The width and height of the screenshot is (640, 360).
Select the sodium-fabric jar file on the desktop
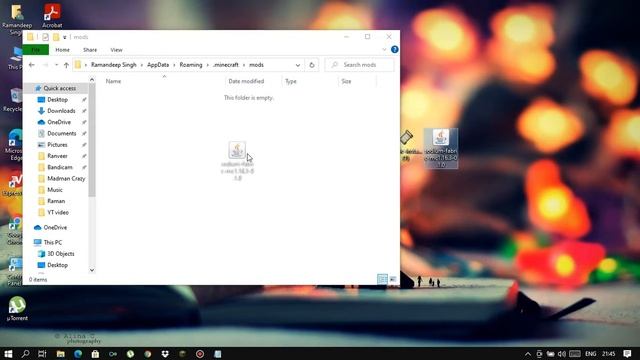(441, 149)
